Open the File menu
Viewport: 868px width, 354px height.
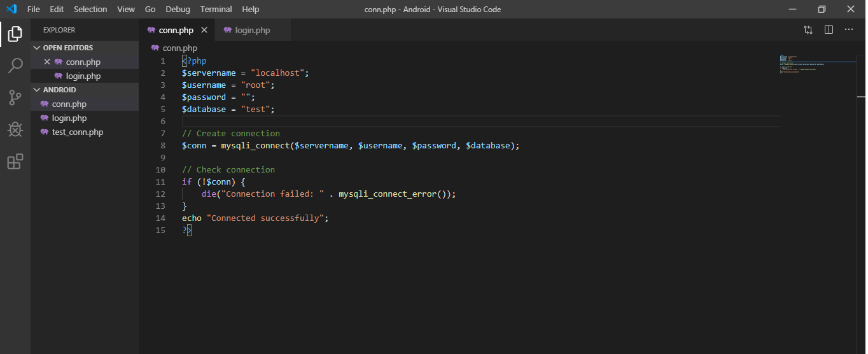34,9
